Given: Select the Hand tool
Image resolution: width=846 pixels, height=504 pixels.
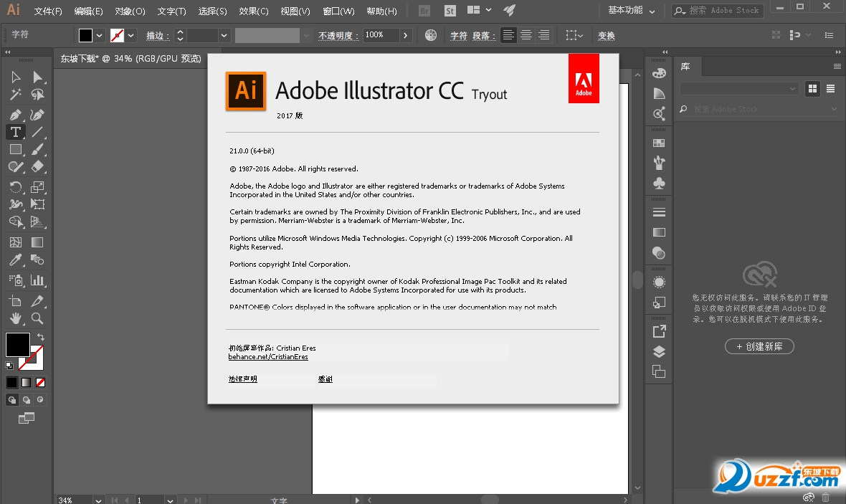Looking at the screenshot, I should click(x=14, y=318).
